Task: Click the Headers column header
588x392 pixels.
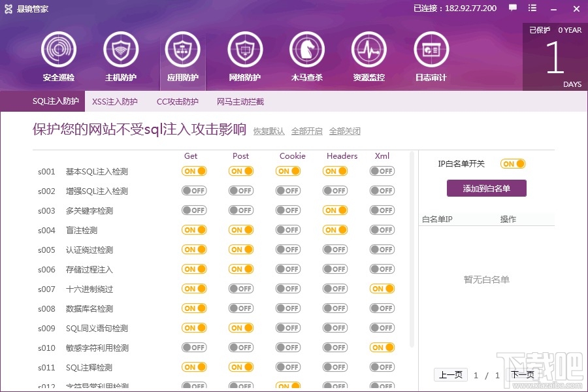Action: click(x=342, y=155)
